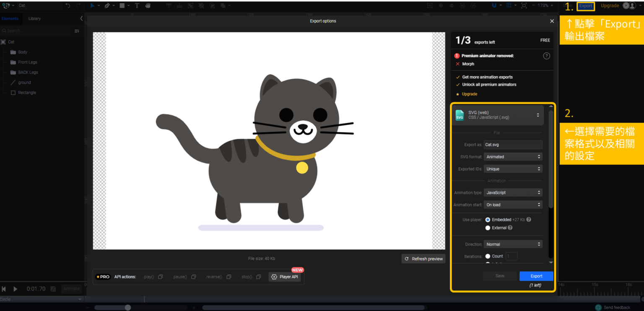Click the selection arrow tool
Screen dimensions: 644x311
click(x=92, y=5)
